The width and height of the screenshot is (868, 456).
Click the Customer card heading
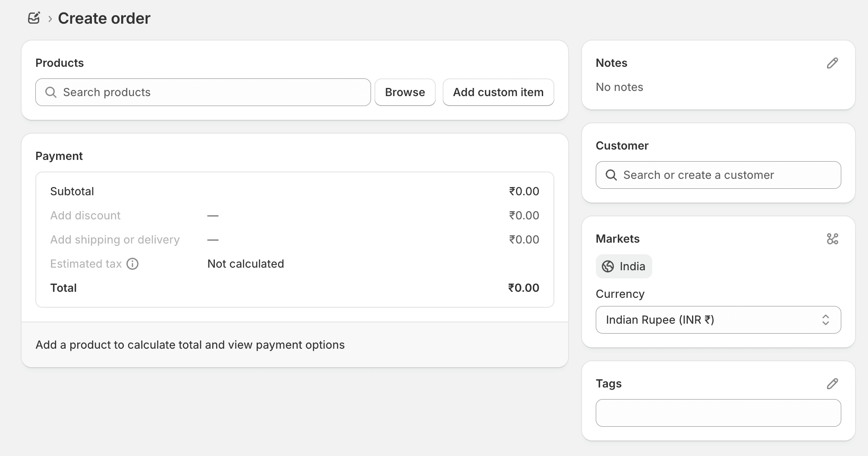point(622,146)
